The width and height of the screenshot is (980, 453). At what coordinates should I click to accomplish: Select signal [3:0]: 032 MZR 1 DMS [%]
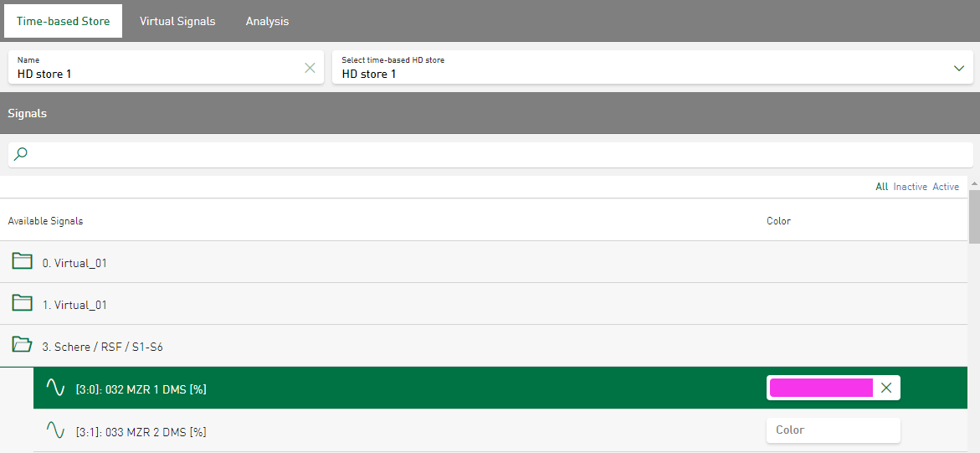coord(141,389)
